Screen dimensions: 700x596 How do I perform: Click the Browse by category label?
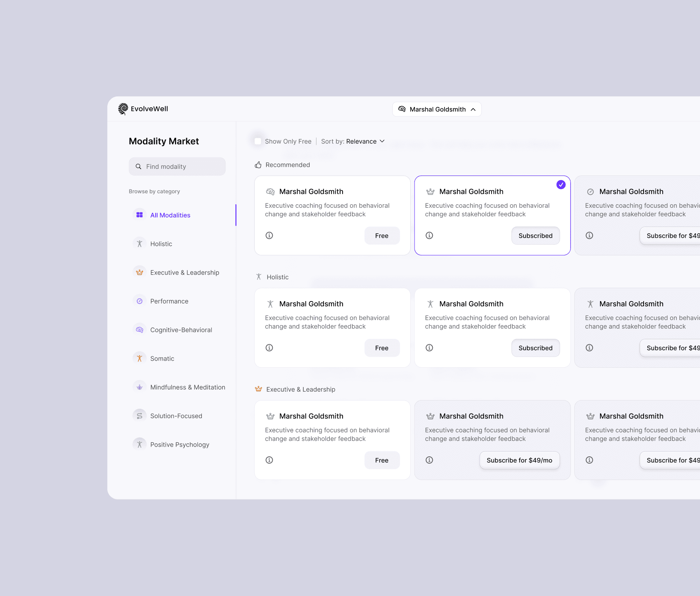(x=154, y=191)
